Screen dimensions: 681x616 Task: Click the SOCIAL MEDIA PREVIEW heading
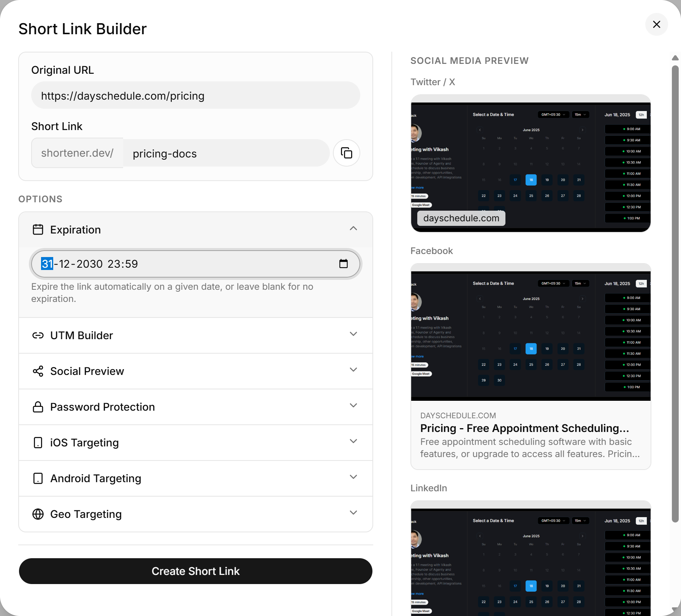click(x=469, y=61)
